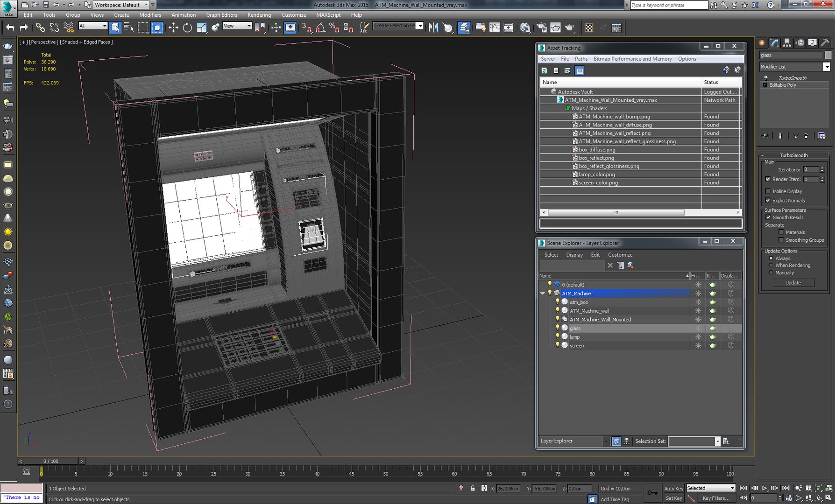The width and height of the screenshot is (835, 504).
Task: Open the Modifiers menu
Action: [150, 15]
